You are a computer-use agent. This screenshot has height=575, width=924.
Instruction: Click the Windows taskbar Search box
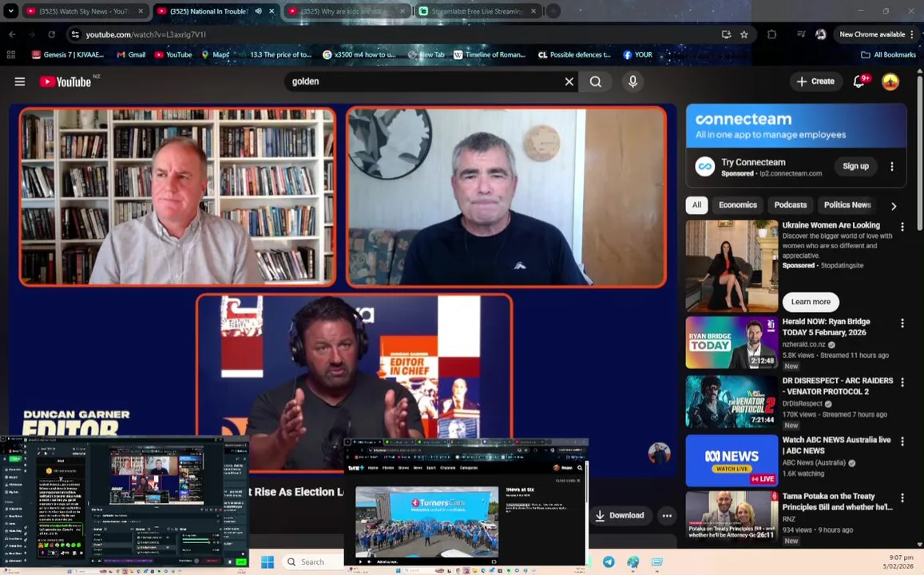(x=312, y=561)
